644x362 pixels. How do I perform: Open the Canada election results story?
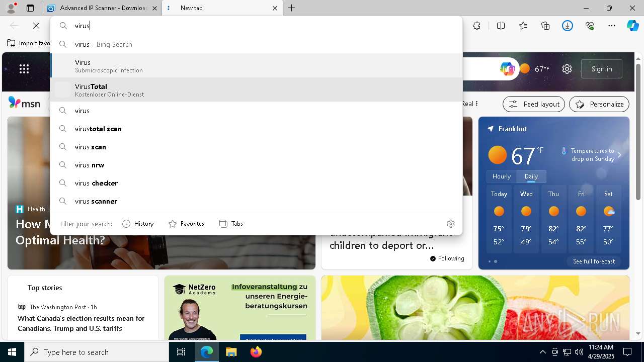tap(81, 323)
